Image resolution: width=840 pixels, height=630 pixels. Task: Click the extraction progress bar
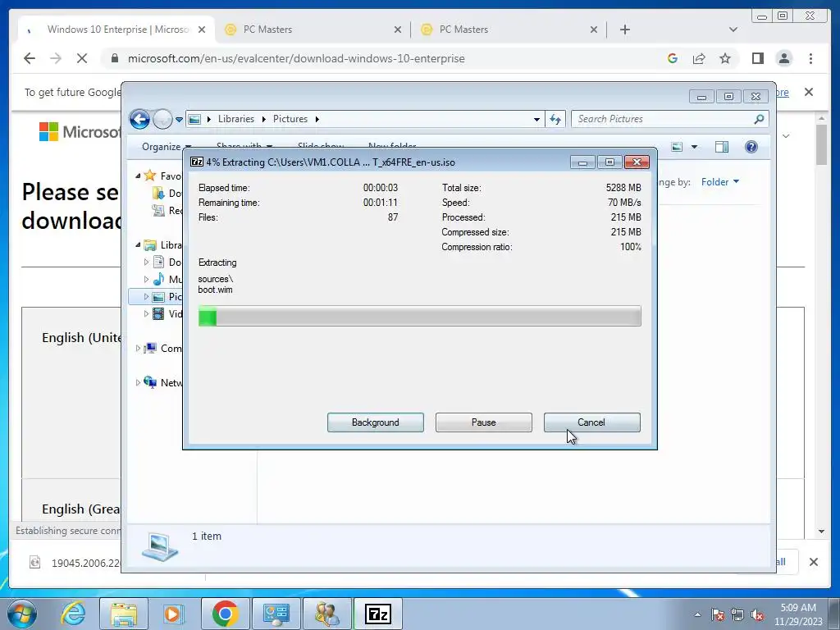[x=419, y=316]
